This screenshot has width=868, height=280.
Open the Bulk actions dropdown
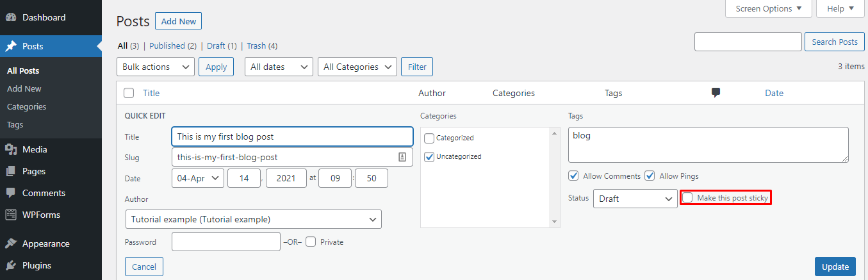tap(156, 67)
